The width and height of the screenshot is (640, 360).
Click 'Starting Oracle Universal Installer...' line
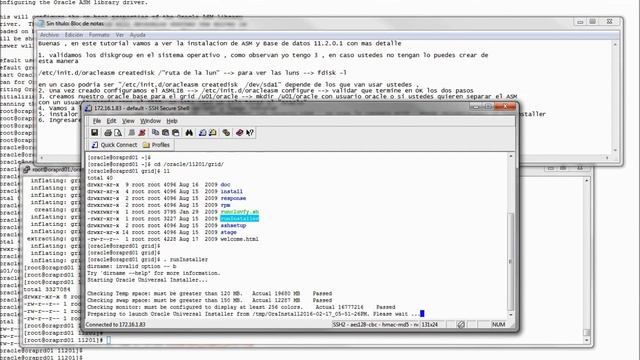(x=147, y=280)
